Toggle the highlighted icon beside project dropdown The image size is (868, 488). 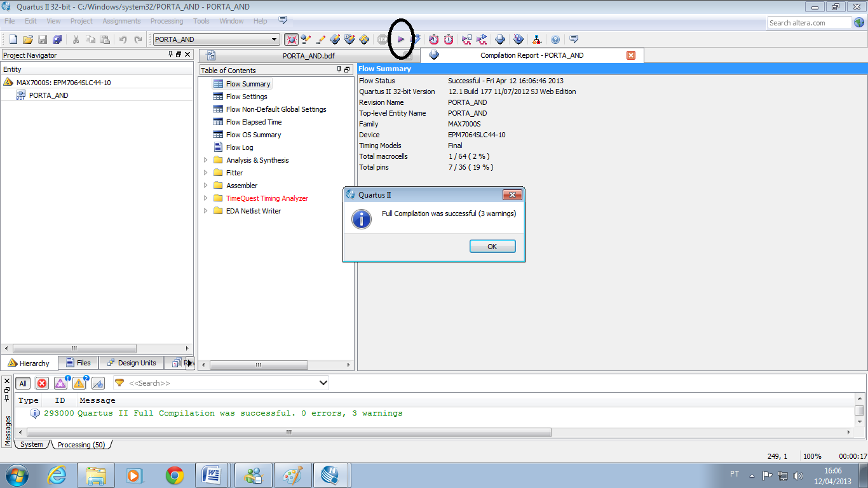(291, 39)
